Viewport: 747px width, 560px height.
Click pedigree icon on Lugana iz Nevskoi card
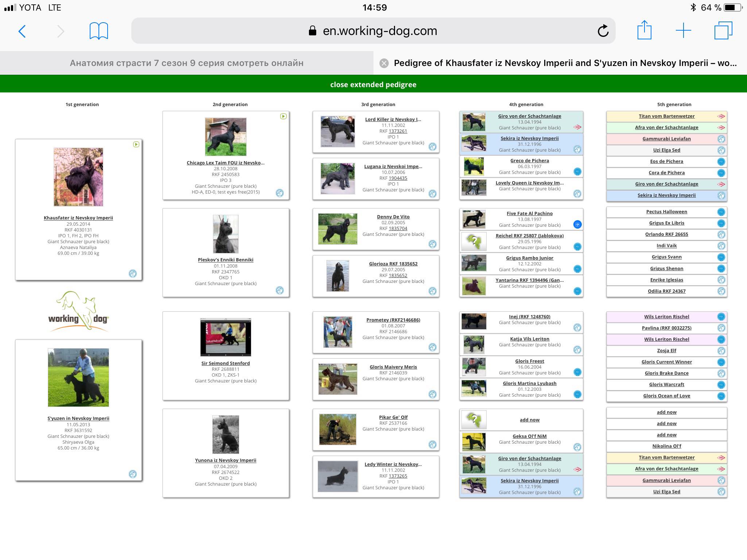433,194
